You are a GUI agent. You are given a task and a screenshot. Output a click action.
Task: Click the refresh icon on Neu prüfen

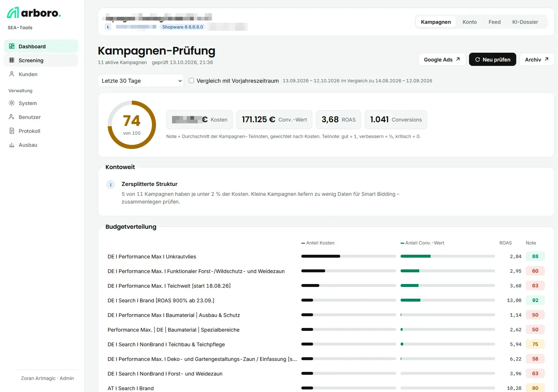click(x=477, y=60)
